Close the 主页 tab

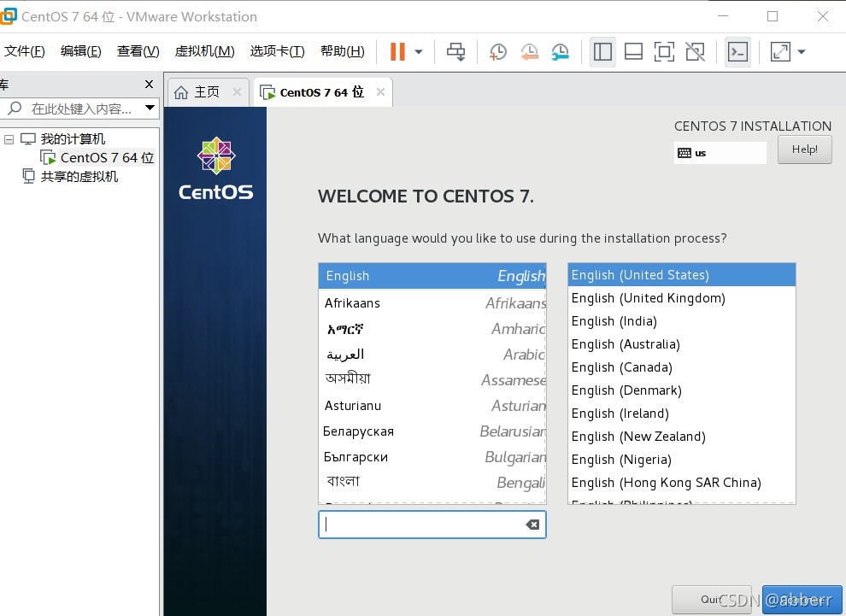237,92
